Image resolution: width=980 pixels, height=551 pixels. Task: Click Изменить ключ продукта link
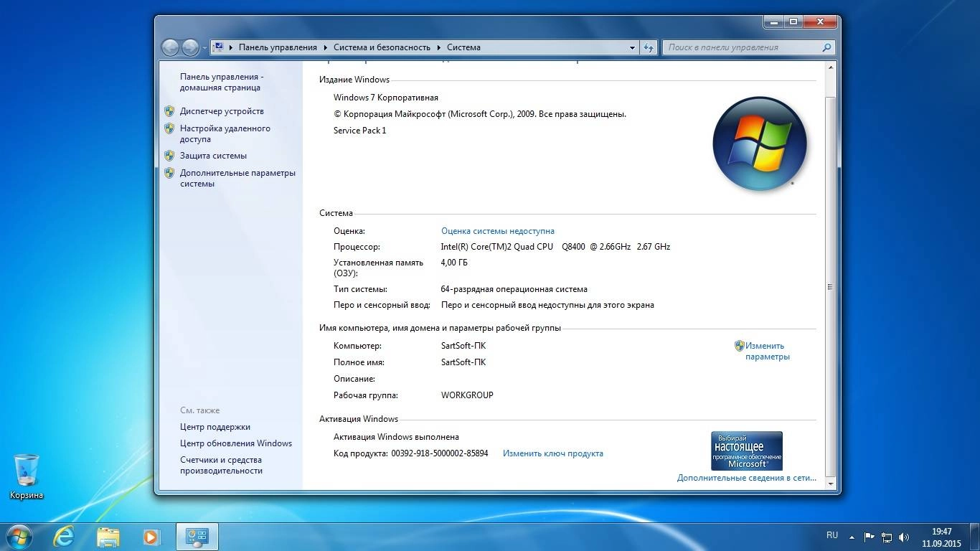[553, 453]
